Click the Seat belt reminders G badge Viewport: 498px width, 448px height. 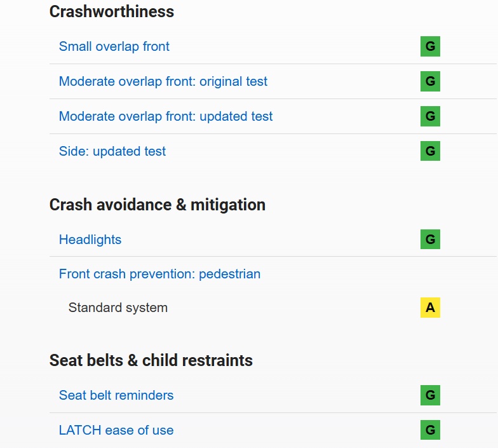(x=430, y=395)
